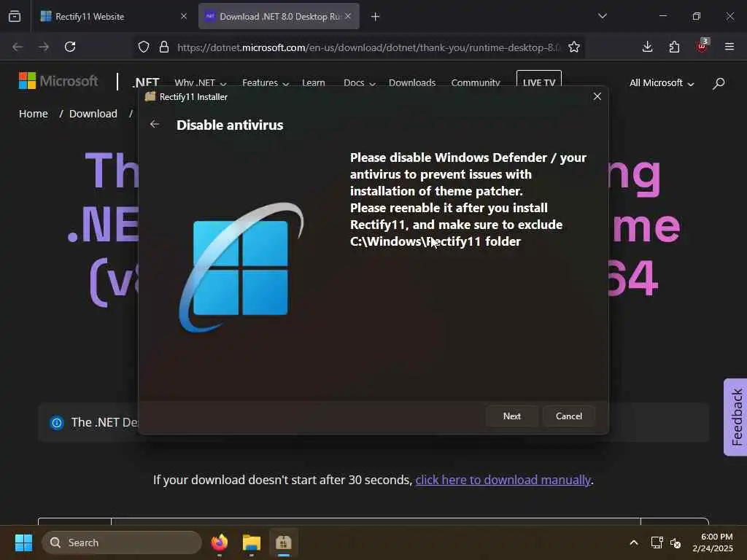This screenshot has height=560, width=747.
Task: Click here to download manually link
Action: (503, 480)
